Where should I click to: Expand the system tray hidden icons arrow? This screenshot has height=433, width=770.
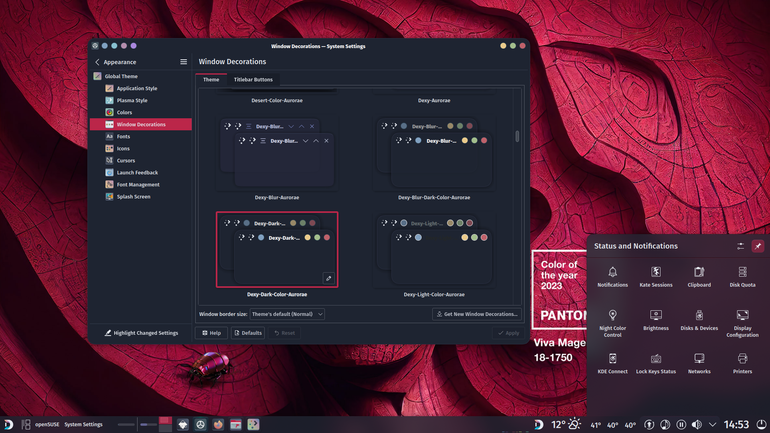tap(712, 425)
